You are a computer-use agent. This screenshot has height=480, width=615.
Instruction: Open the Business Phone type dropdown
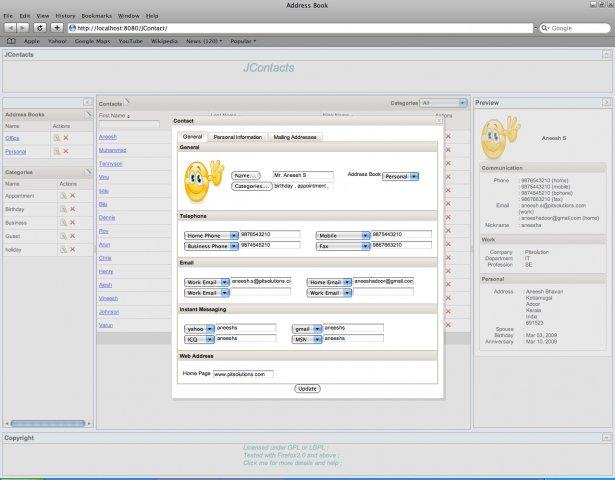coord(211,246)
